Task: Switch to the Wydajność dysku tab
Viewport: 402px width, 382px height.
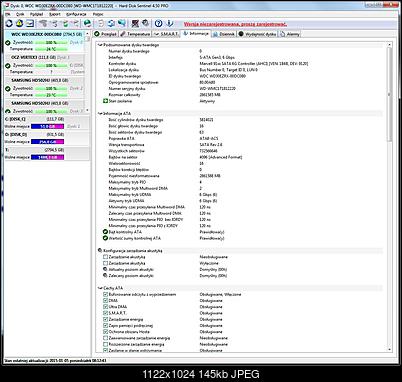Action: click(257, 34)
